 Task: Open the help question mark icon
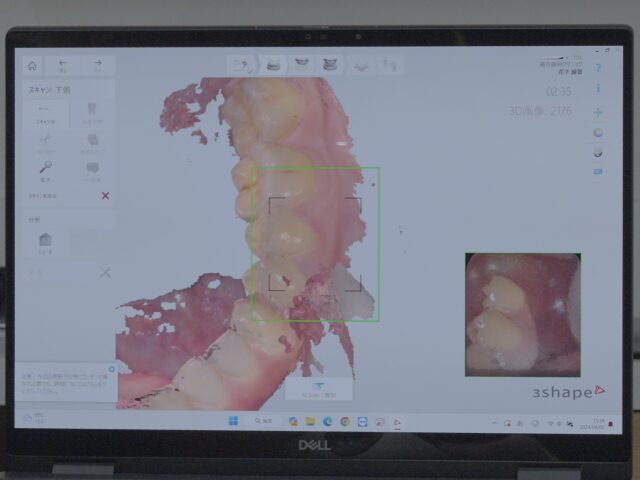[x=598, y=68]
